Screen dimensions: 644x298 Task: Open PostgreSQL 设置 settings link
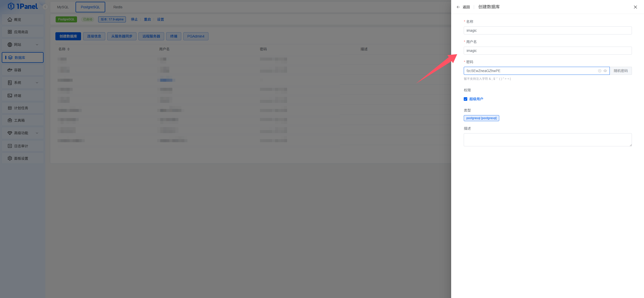coord(160,19)
